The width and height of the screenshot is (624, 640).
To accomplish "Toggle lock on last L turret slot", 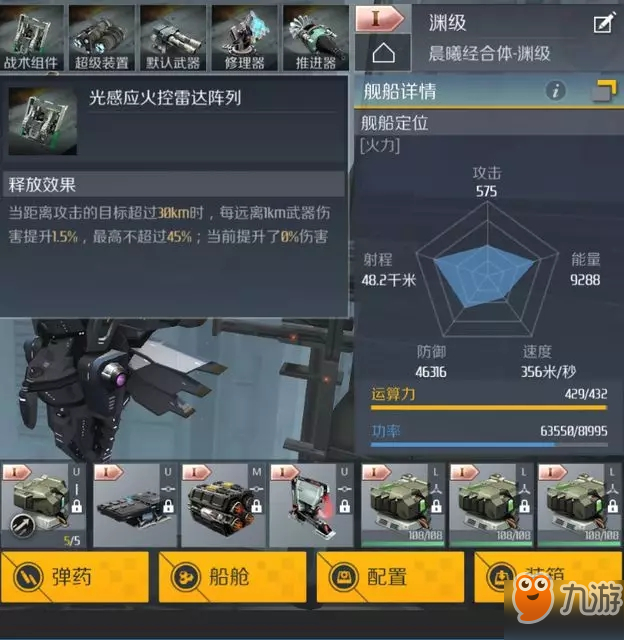I will coord(613,507).
